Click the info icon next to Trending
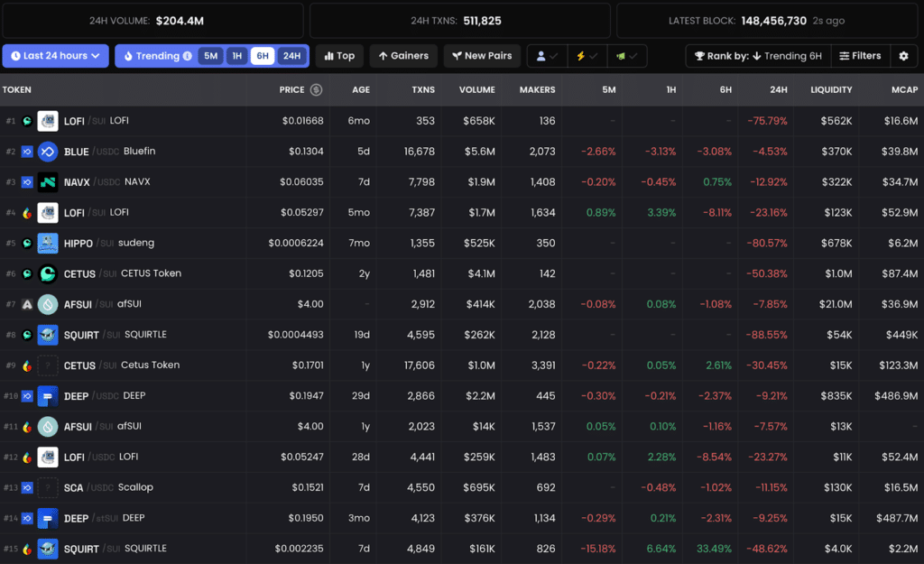 [188, 56]
